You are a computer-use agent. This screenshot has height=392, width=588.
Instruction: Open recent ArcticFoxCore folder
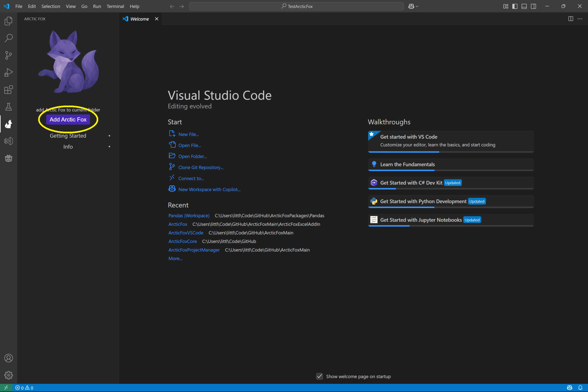183,241
